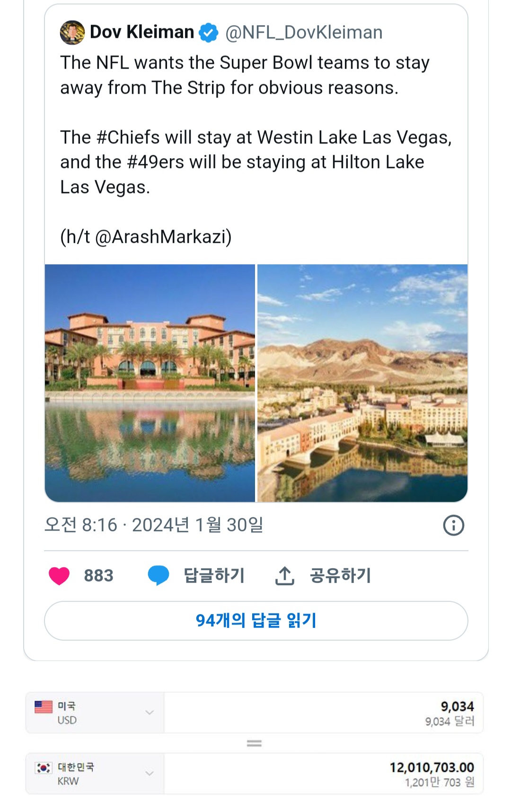Open the @NFL_DovKleiman handle link

[304, 33]
